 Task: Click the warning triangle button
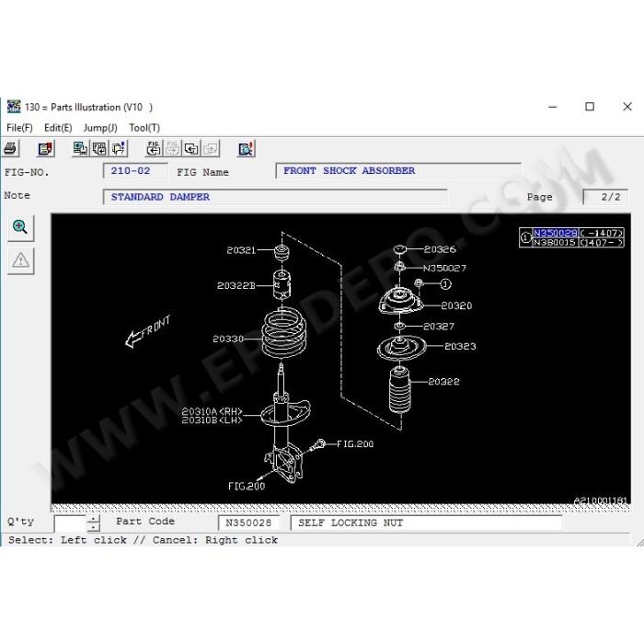pos(20,260)
